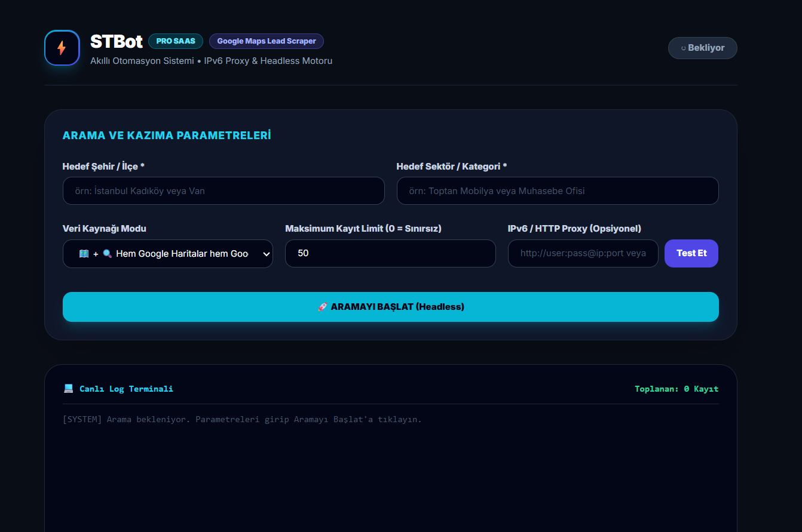The height and width of the screenshot is (532, 802).
Task: Click the "IPv6 / HTTP Proxy (Opsiyonel)" label
Action: (x=574, y=229)
